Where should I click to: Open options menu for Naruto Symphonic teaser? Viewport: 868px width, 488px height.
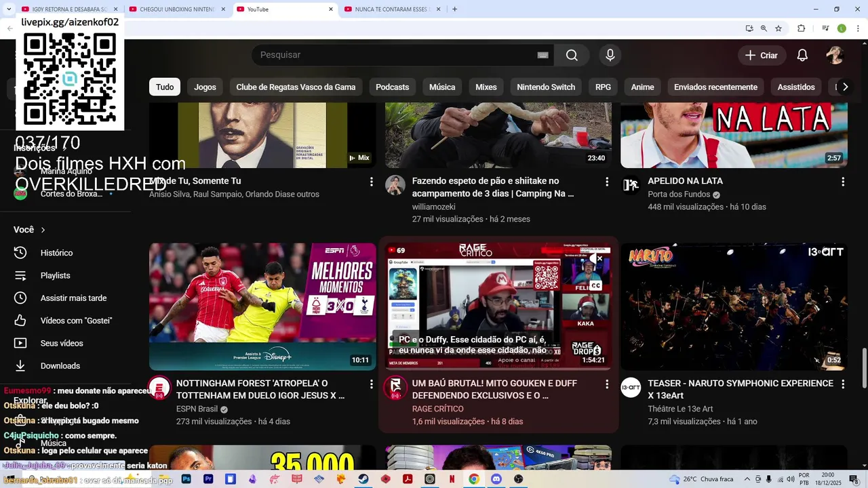click(843, 384)
